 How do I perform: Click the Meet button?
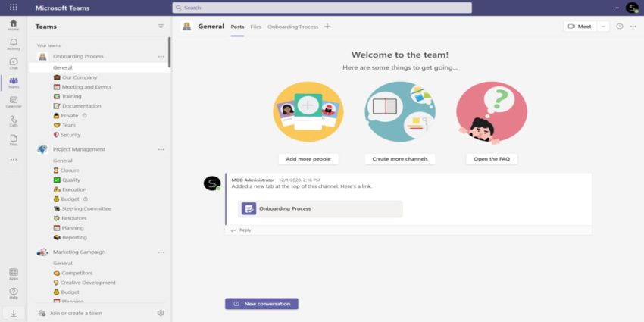click(580, 27)
